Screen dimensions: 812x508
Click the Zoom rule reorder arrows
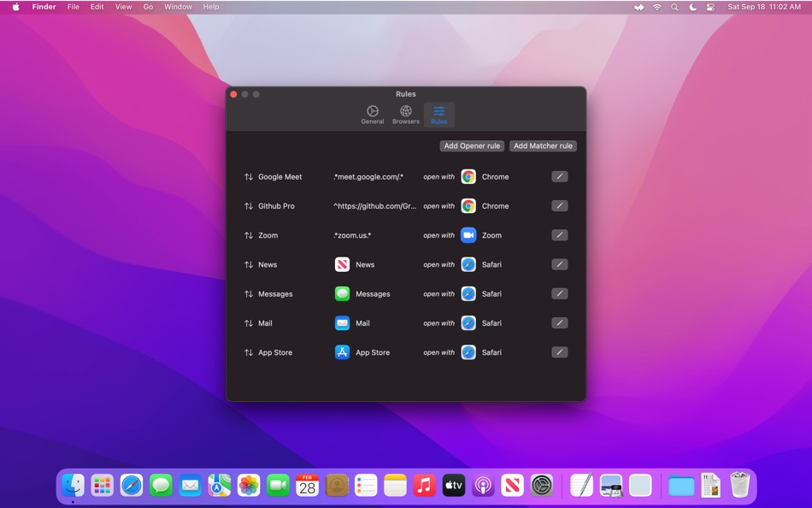pos(249,235)
